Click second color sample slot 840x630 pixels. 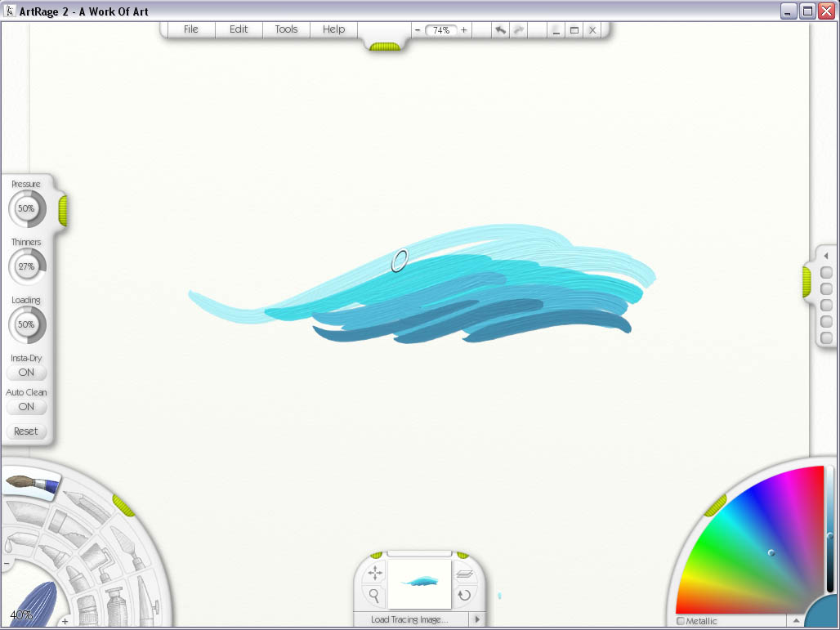[827, 288]
